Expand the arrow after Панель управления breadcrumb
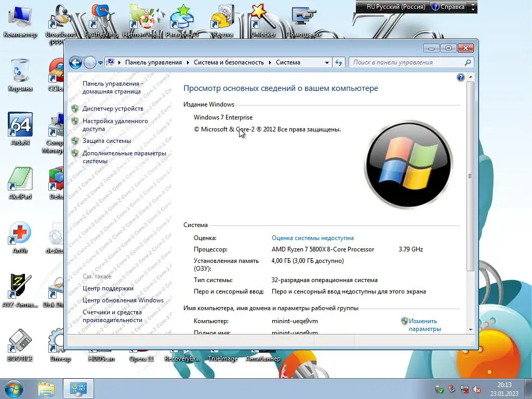The width and height of the screenshot is (532, 399). coord(188,63)
